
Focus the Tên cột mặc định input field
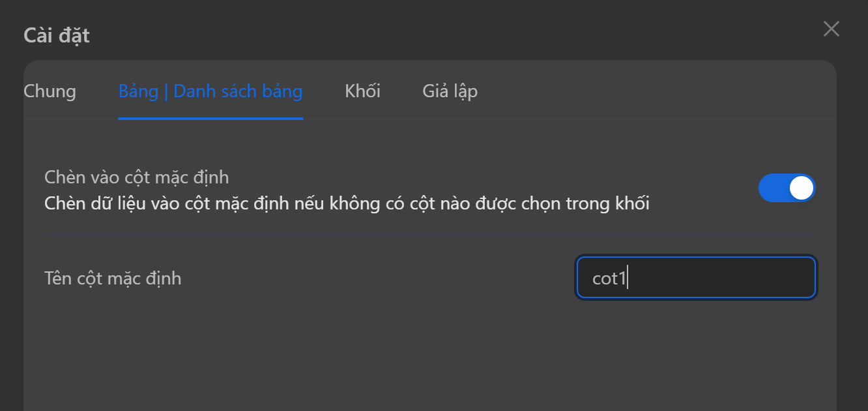click(x=695, y=279)
